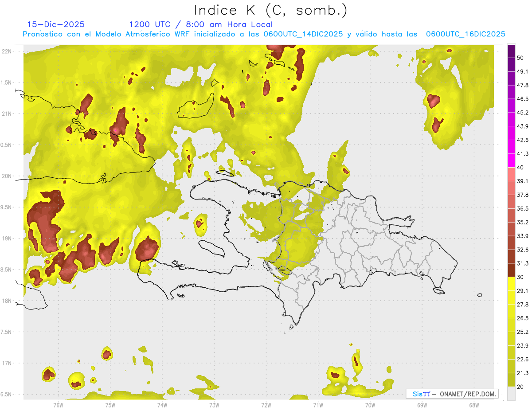The image size is (532, 411).
Task: Click the 17N latitude label
Action: point(7,363)
